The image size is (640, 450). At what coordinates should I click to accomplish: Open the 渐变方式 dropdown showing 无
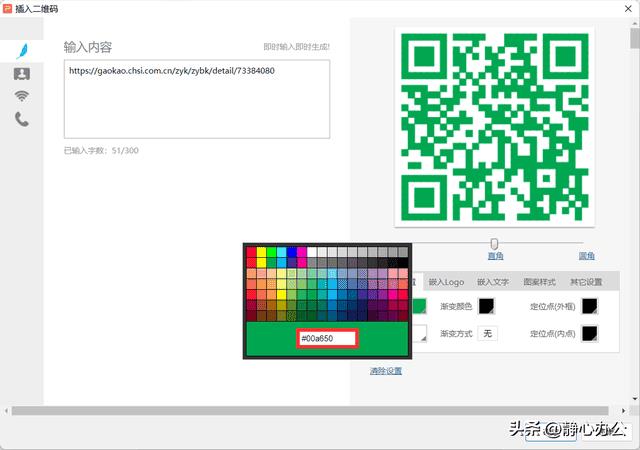coord(488,334)
